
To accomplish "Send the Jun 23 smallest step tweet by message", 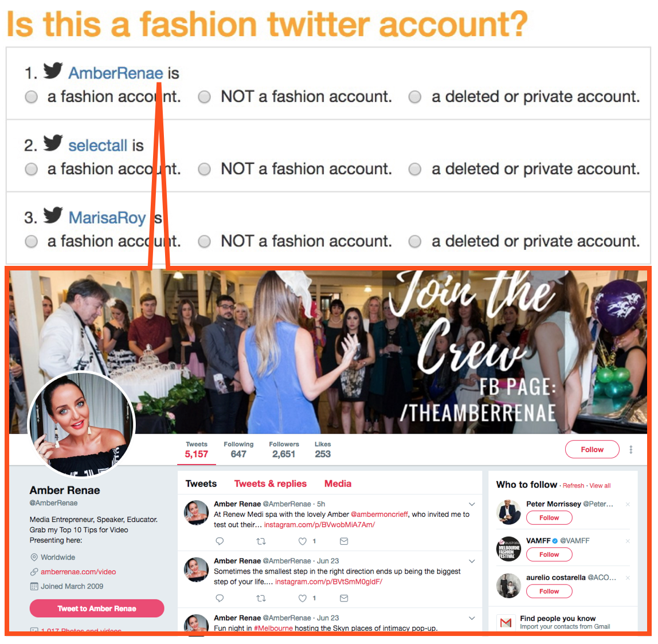I will click(x=344, y=598).
